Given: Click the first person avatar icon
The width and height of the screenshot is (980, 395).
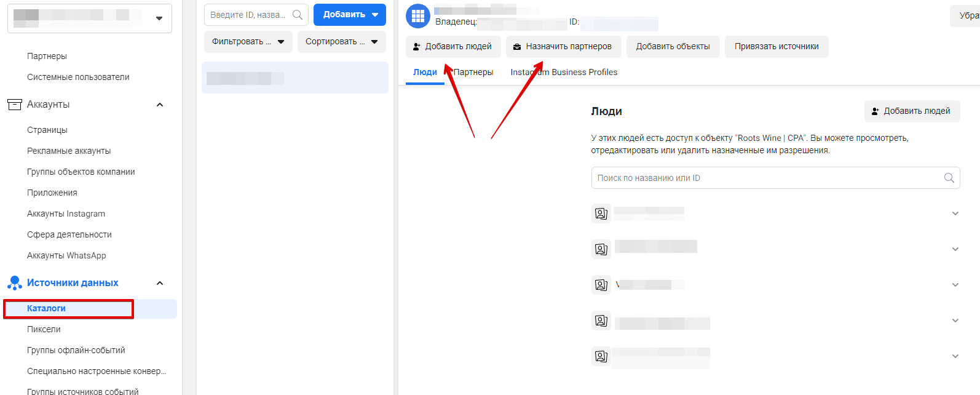Looking at the screenshot, I should (601, 213).
